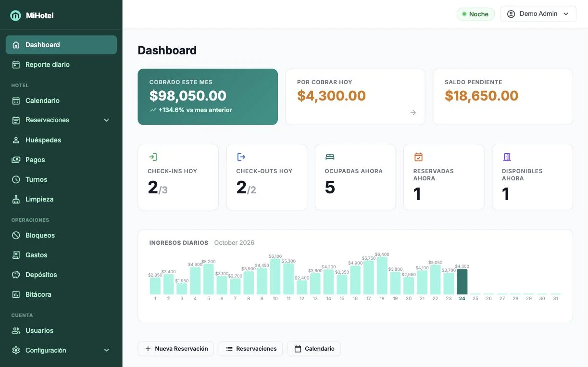Go to Huéspedes in the sidebar
Viewport: 588px width, 367px height.
pyautogui.click(x=61, y=140)
